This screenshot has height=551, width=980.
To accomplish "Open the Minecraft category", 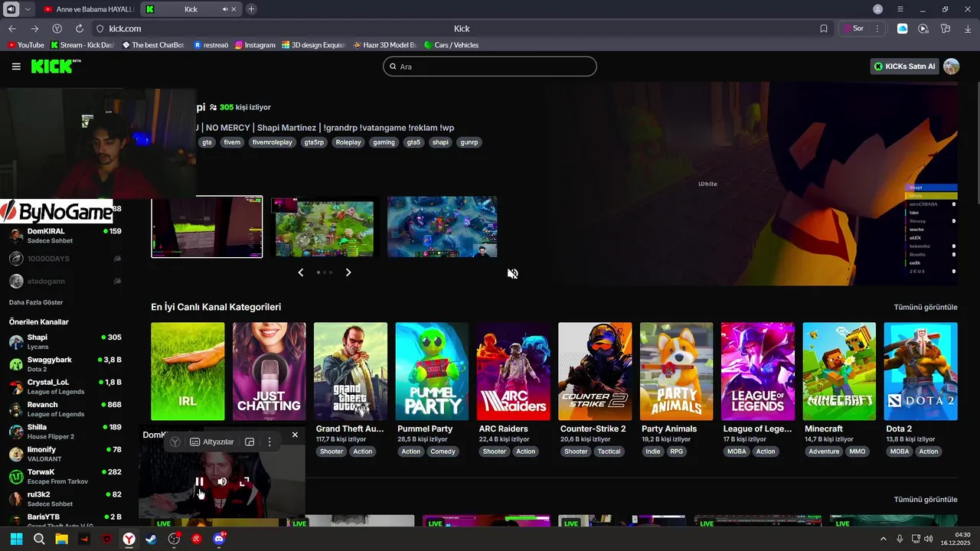I will pyautogui.click(x=839, y=371).
